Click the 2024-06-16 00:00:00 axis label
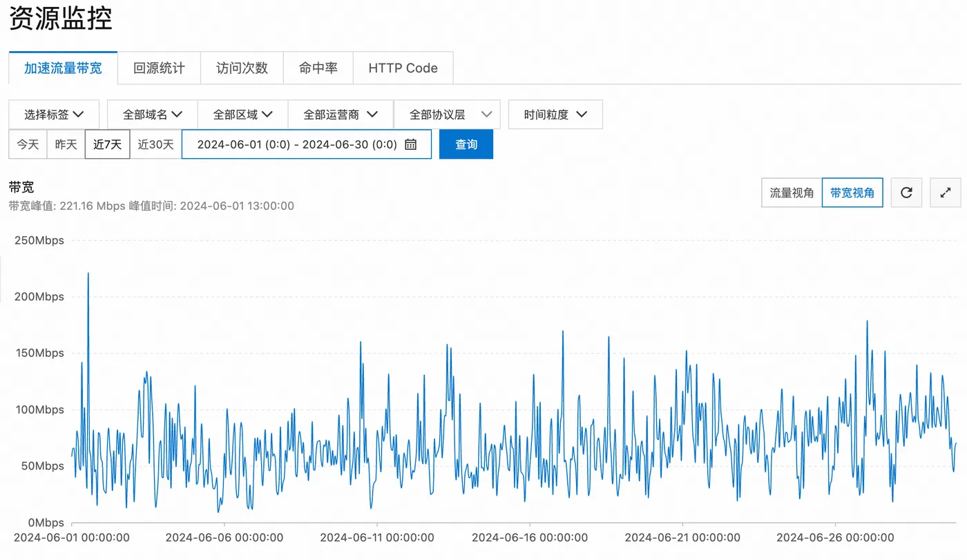Screen dimensions: 967x560 click(530, 537)
